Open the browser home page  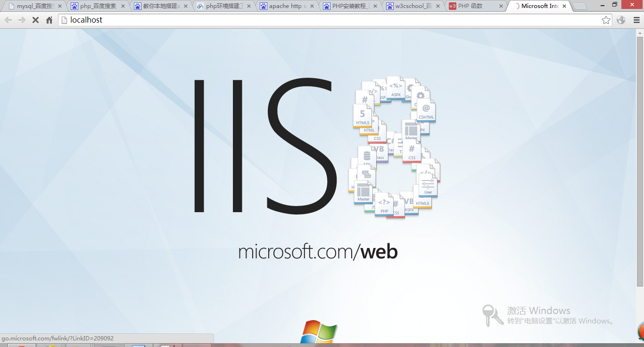(x=49, y=20)
